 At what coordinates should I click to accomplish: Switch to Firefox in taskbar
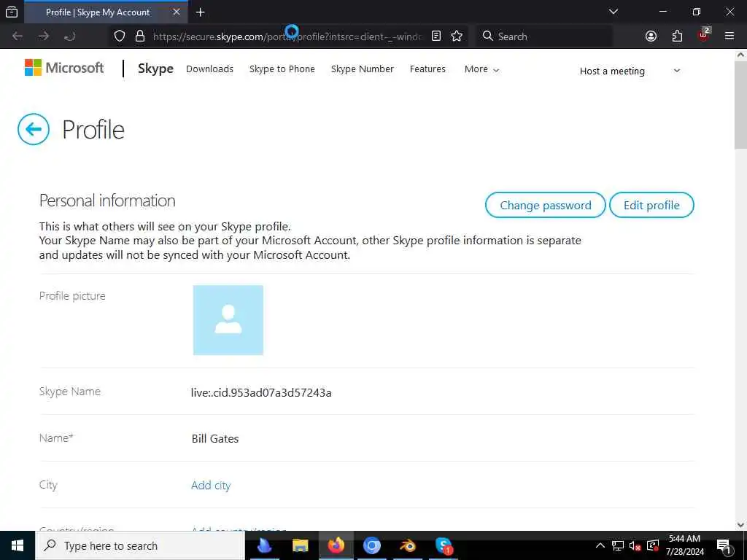tap(336, 545)
